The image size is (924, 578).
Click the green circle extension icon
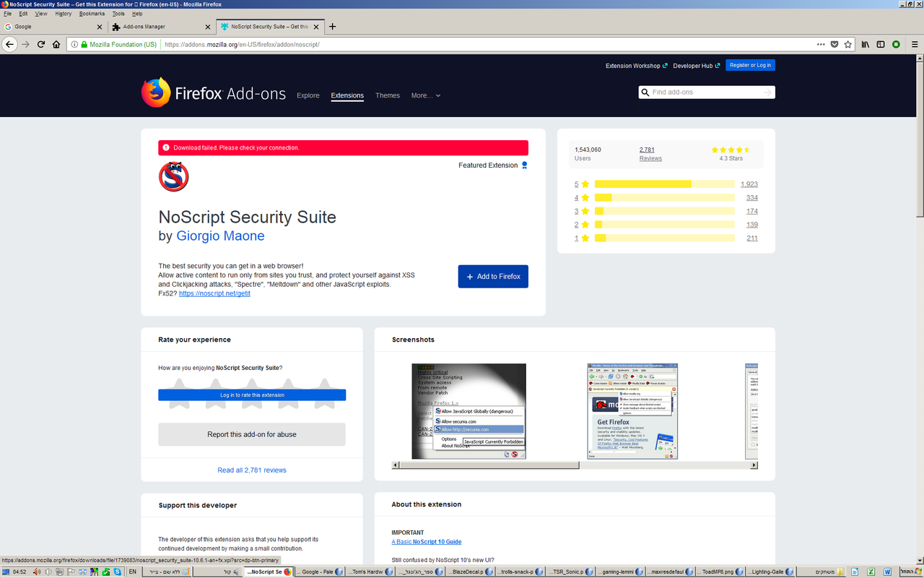click(x=896, y=44)
